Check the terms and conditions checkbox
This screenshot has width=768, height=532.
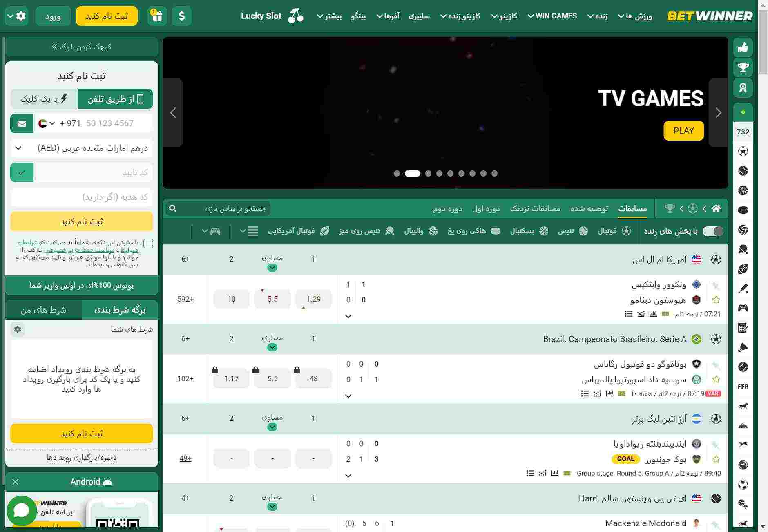pyautogui.click(x=149, y=244)
